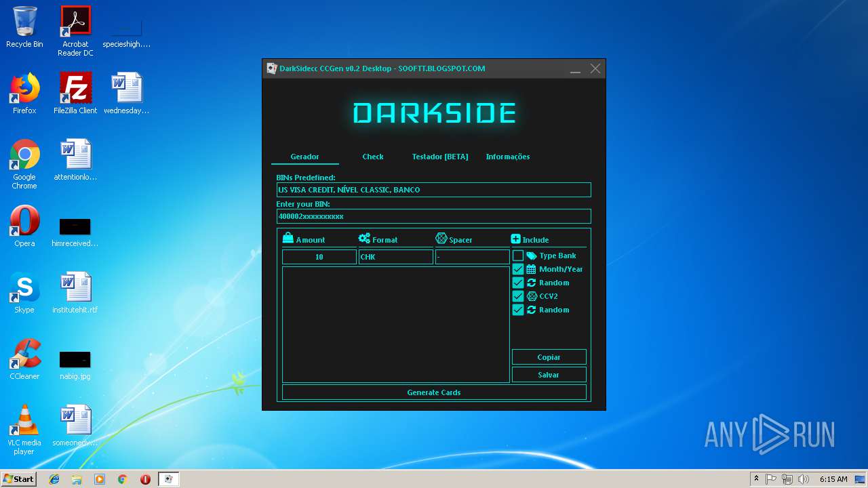Launch FileZilla Client shortcut

point(75,94)
